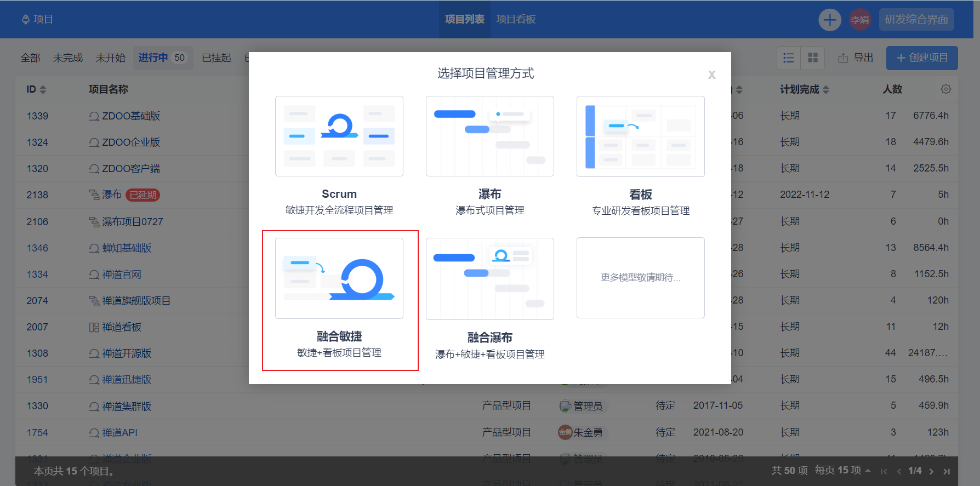Switch to list view icon

tap(789, 58)
